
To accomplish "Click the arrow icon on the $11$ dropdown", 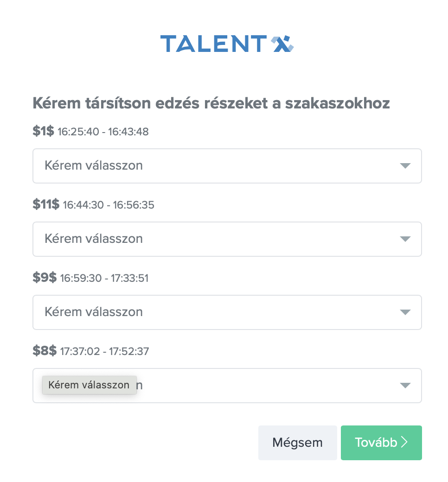I will coord(405,239).
